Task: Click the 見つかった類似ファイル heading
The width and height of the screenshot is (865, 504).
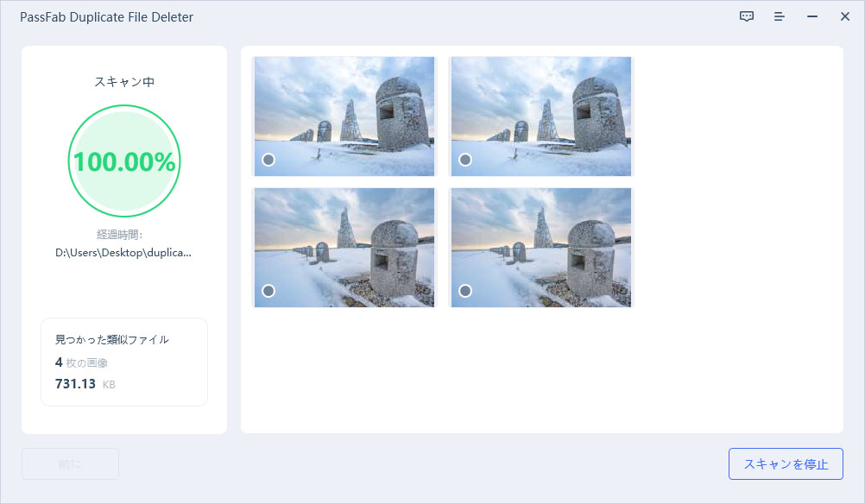Action: click(112, 340)
